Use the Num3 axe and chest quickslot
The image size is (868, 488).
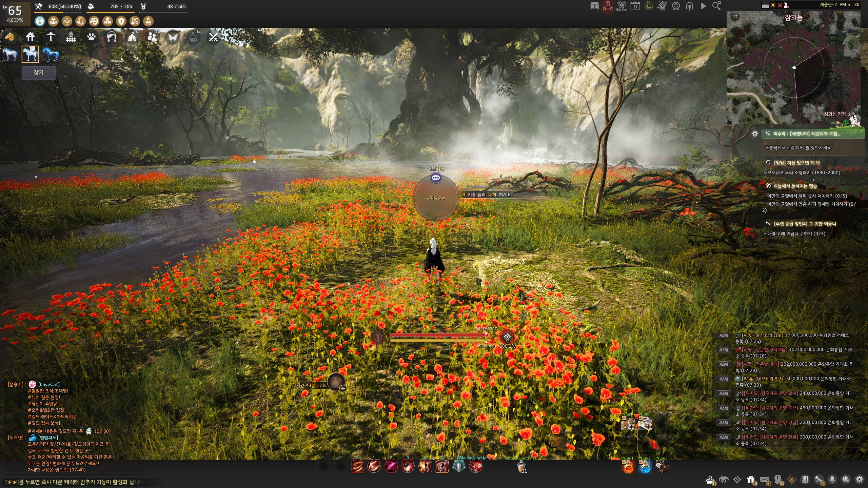click(x=662, y=467)
